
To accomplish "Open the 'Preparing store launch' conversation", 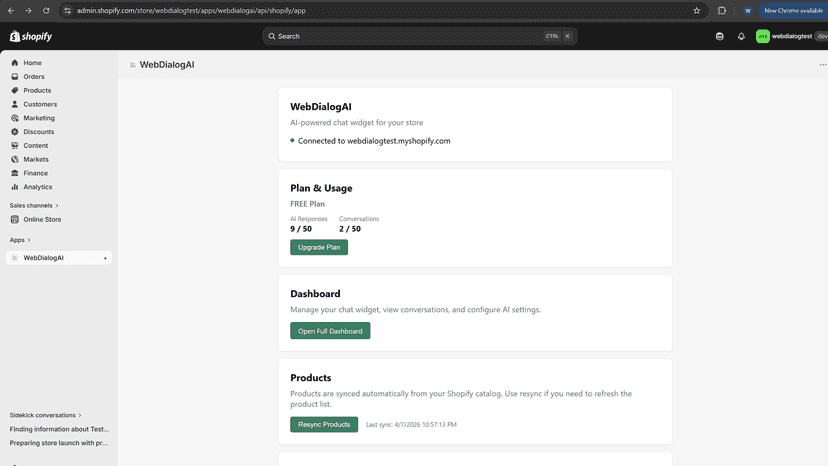I will (x=59, y=443).
